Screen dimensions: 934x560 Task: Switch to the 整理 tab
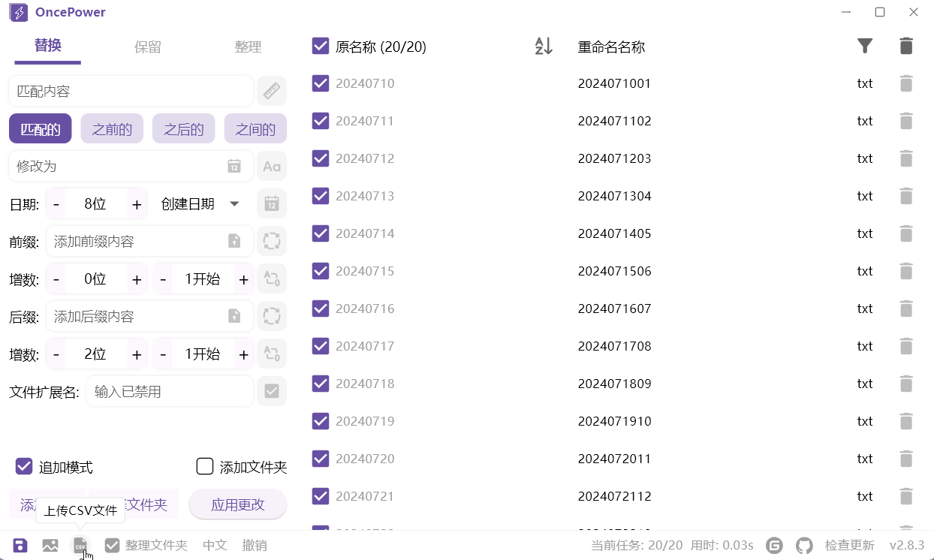click(x=248, y=47)
